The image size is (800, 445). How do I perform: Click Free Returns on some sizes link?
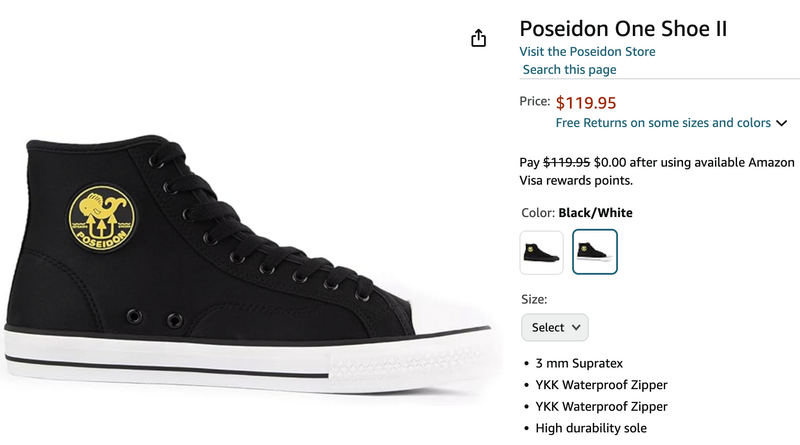point(663,123)
